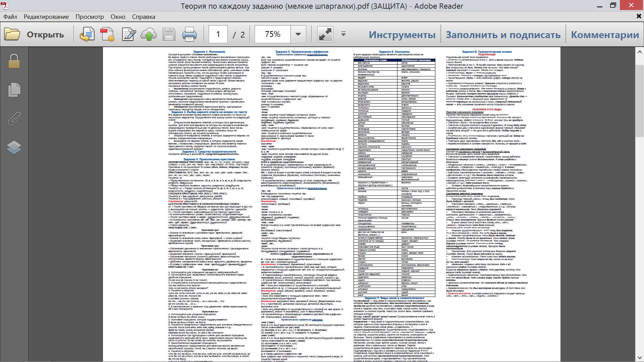Screen dimensions: 644x362
Task: Open the Редактирование menu
Action: click(x=46, y=17)
